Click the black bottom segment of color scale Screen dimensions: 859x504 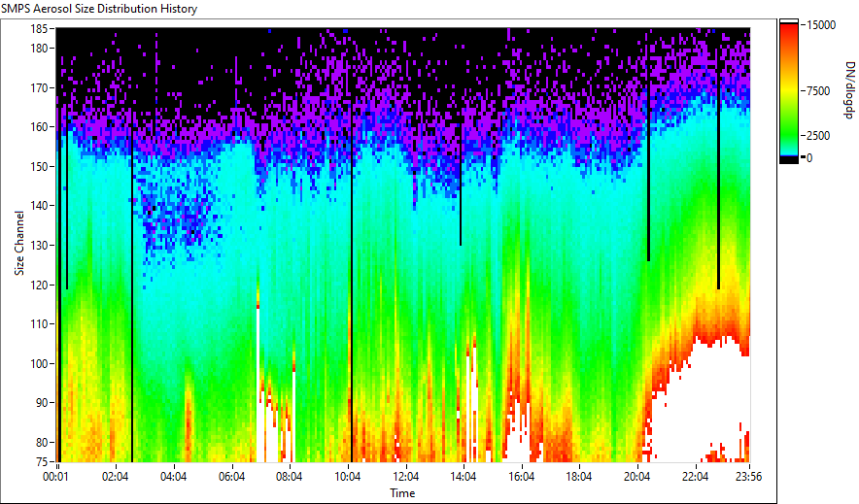tap(789, 160)
